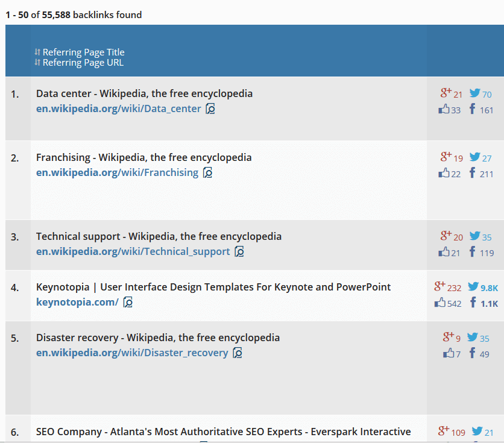Open en.wikipedia.org/wiki/Disaster_recovery link

[x=132, y=353]
